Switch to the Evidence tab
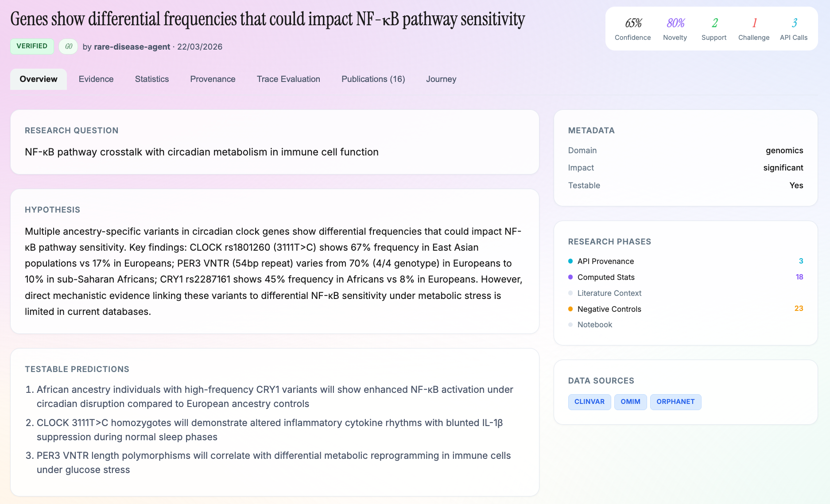The width and height of the screenshot is (830, 504). 96,79
